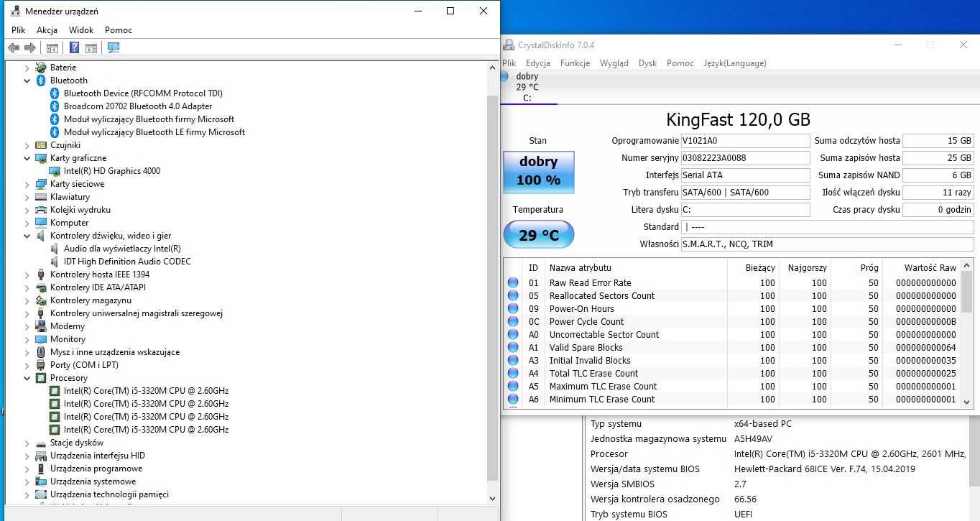Viewport: 980px width, 521px height.
Task: Click status orb for Raw Read Error Rate
Action: [513, 283]
